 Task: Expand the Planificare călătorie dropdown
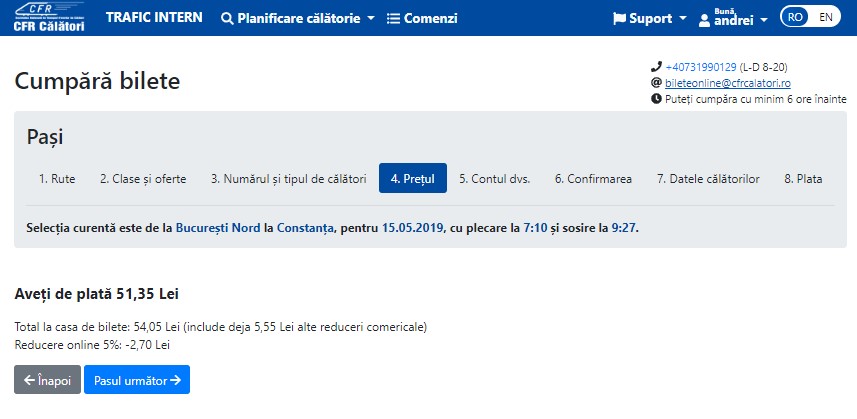tap(298, 18)
